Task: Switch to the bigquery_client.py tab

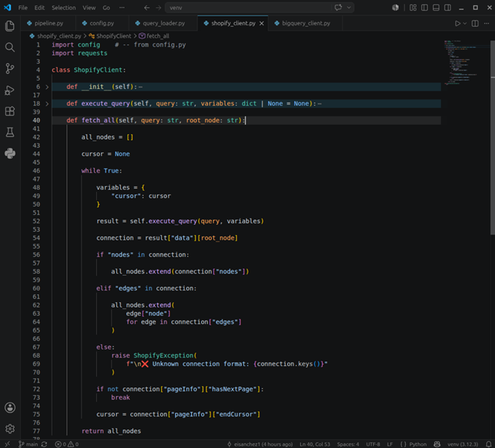Action: [x=306, y=24]
